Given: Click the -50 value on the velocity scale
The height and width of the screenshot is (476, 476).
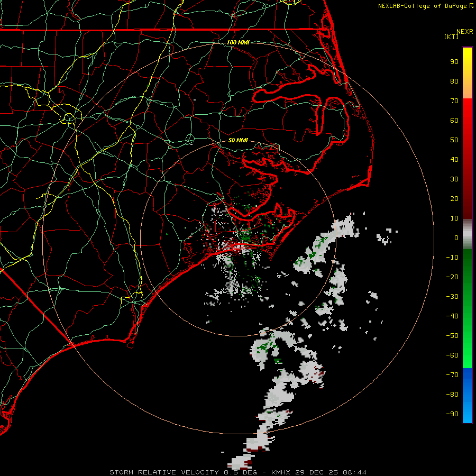Looking at the screenshot, I should click(x=452, y=336).
